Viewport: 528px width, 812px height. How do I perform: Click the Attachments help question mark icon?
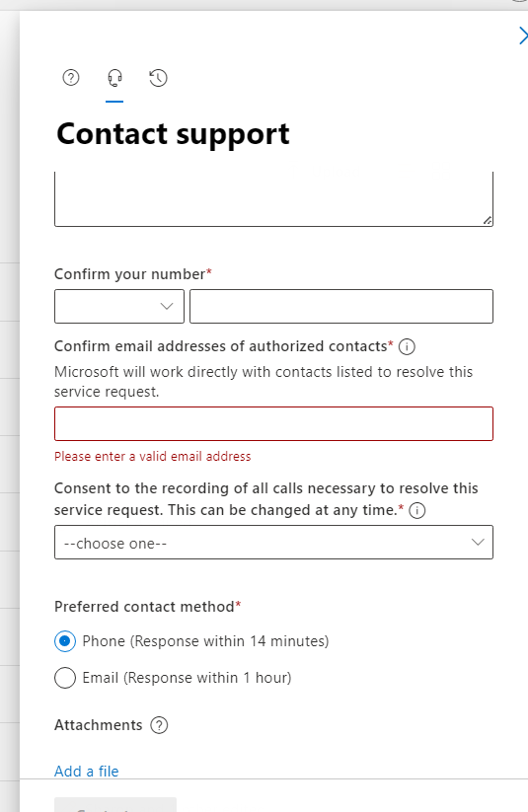coord(159,725)
